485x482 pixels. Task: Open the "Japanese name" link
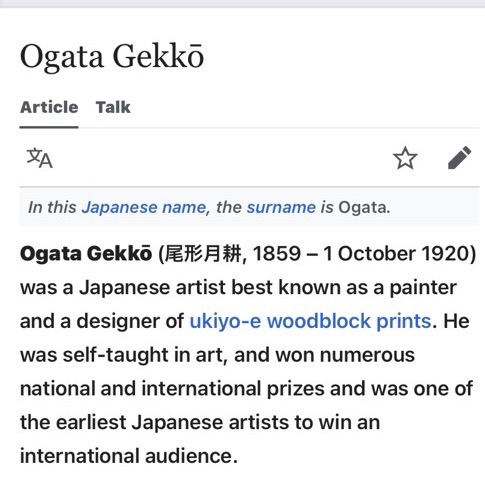pos(144,207)
